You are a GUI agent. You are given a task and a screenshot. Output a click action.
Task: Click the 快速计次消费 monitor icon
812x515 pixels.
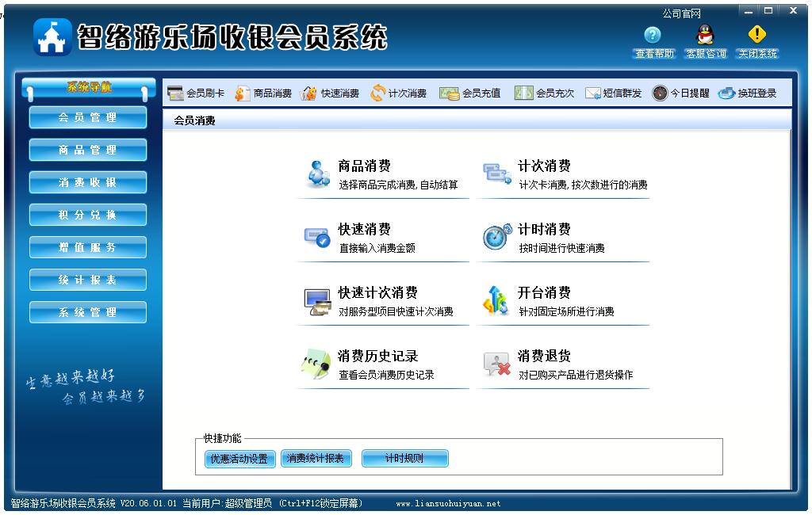coord(317,302)
